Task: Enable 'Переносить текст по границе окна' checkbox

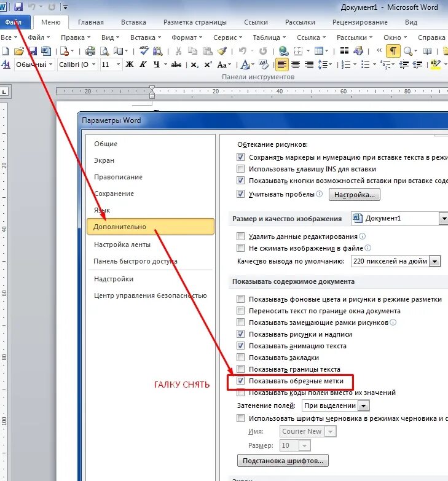Action: (240, 311)
